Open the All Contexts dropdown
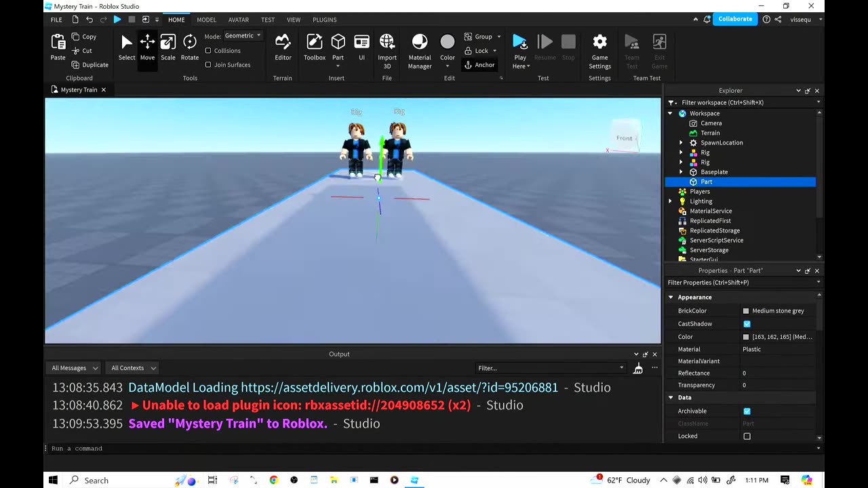This screenshot has width=868, height=488. pos(134,368)
